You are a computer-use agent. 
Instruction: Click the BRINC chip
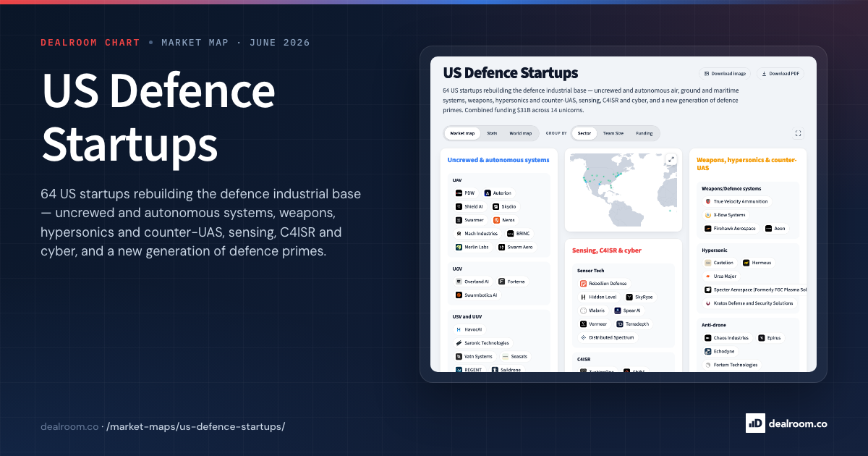[519, 234]
